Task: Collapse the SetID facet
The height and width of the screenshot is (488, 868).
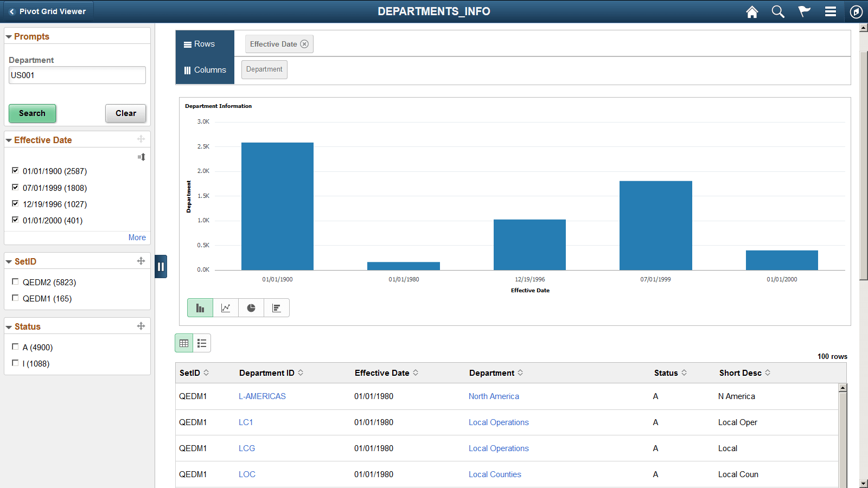Action: pyautogui.click(x=9, y=261)
